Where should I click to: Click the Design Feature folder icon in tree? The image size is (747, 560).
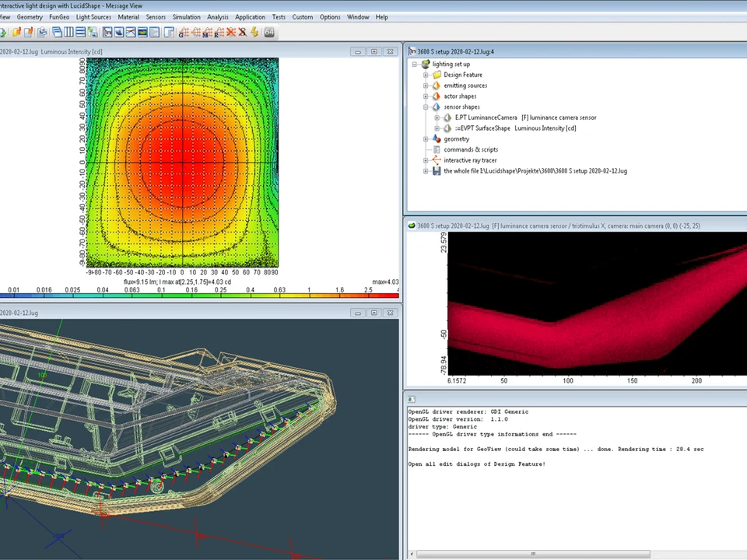[x=437, y=75]
